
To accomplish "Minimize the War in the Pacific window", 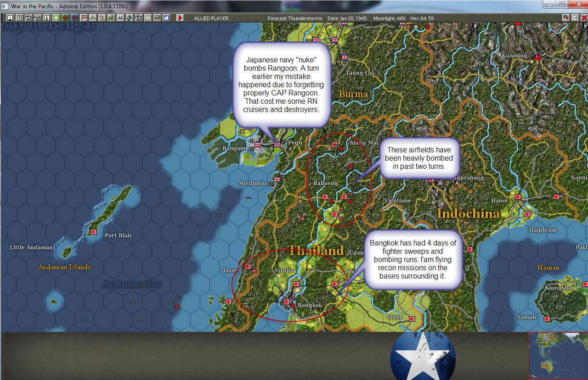I will 549,4.
